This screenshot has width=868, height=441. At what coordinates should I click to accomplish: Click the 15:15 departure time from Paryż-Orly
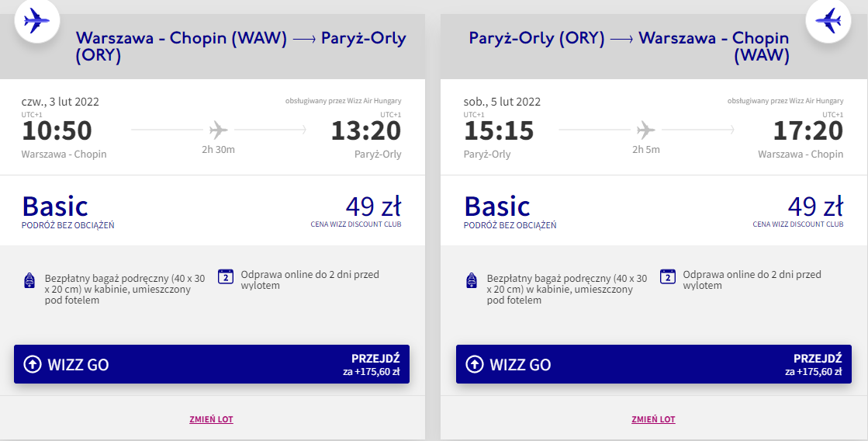click(x=499, y=130)
